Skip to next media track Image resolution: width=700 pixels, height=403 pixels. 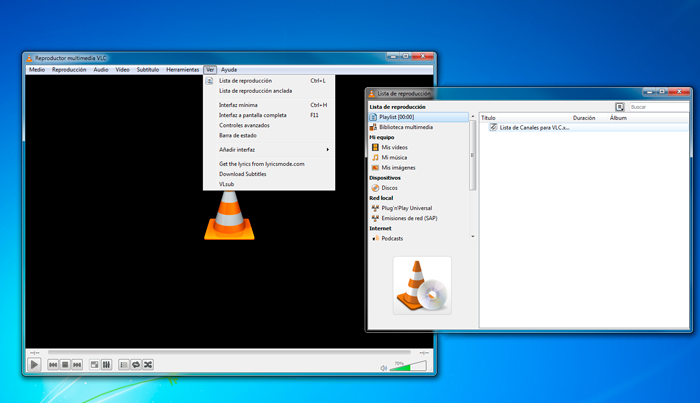click(77, 365)
